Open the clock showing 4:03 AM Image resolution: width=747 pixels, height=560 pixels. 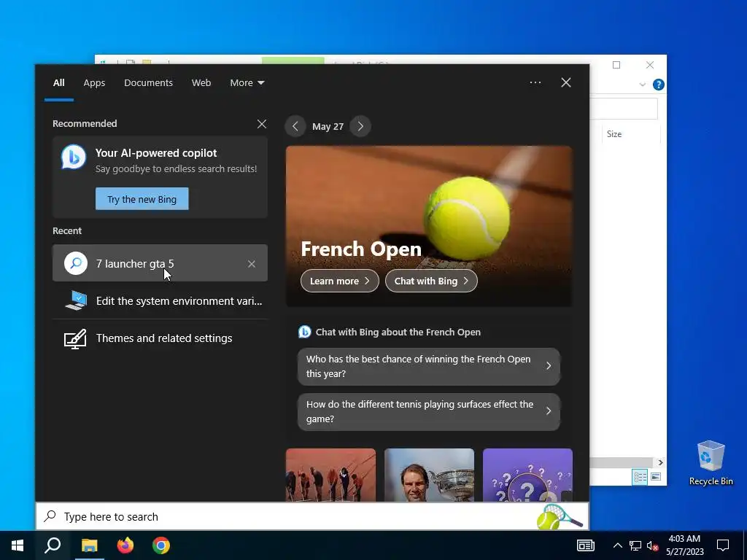684,545
